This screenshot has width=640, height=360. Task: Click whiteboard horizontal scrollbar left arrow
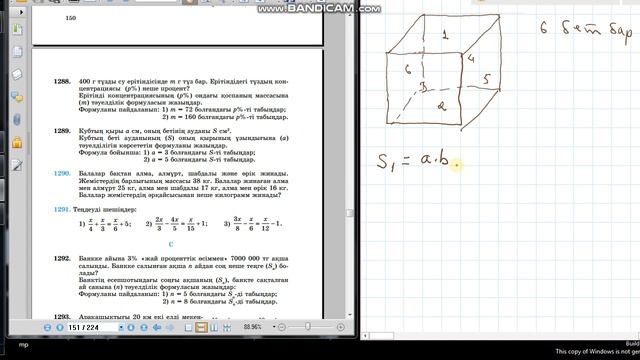pos(365,336)
